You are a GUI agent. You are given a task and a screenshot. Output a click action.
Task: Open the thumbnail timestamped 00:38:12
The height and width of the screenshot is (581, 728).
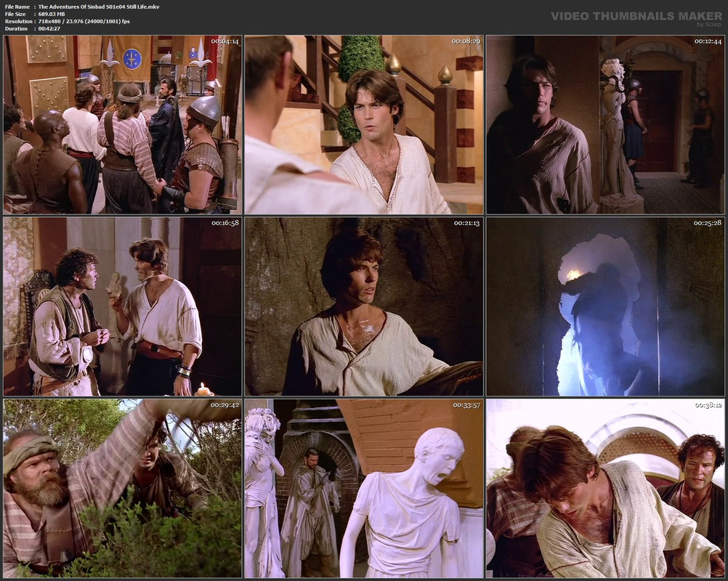605,489
